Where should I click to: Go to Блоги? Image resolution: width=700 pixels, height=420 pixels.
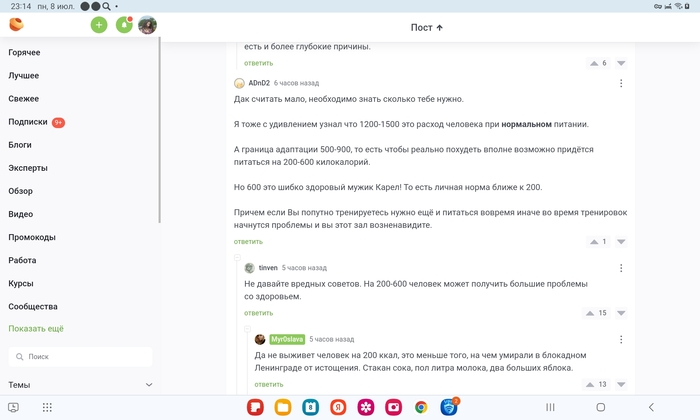click(x=20, y=145)
